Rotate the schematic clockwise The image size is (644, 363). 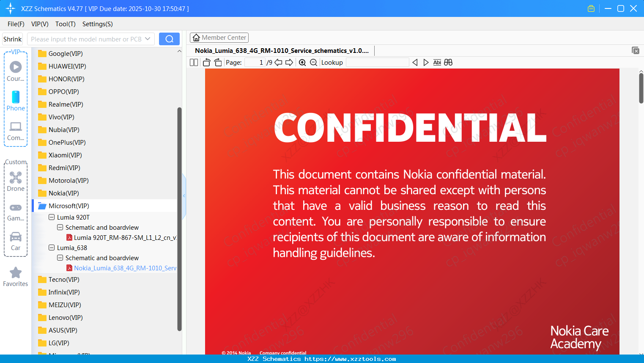[x=218, y=62]
